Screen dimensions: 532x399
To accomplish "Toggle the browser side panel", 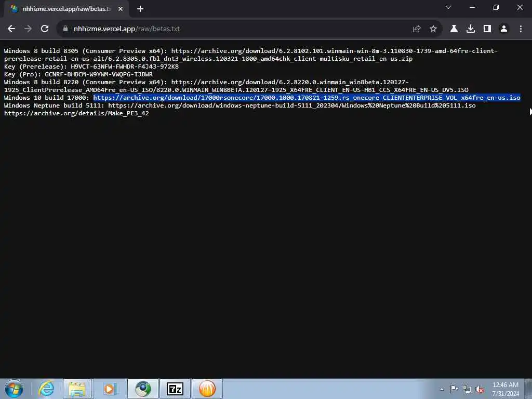I will [487, 29].
